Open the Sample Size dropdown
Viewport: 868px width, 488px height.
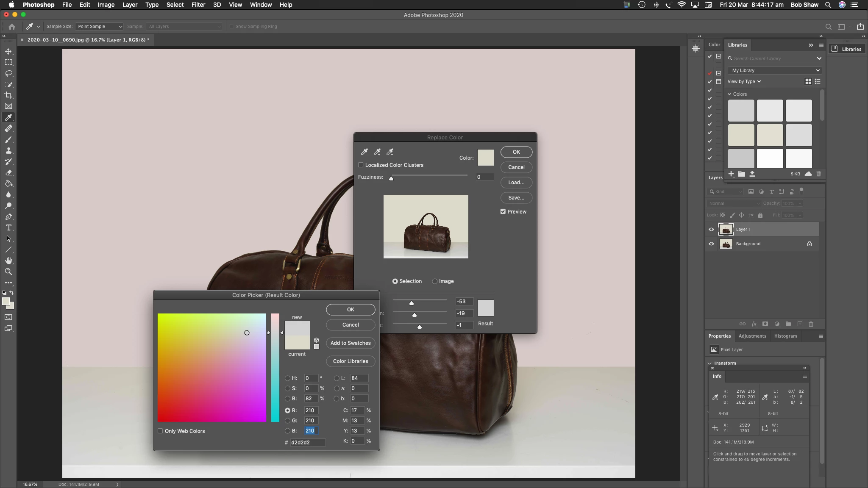click(x=99, y=26)
